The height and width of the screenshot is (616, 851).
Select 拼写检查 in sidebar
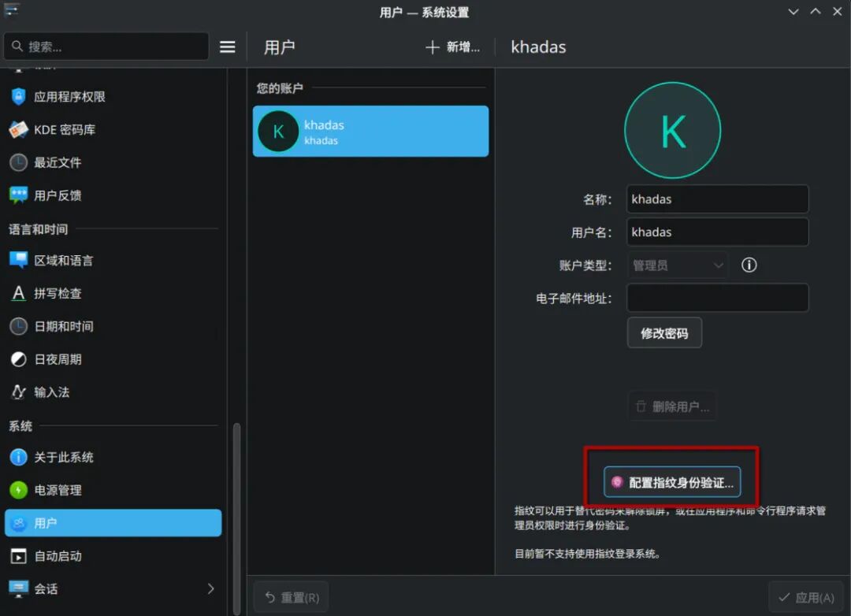click(x=113, y=294)
